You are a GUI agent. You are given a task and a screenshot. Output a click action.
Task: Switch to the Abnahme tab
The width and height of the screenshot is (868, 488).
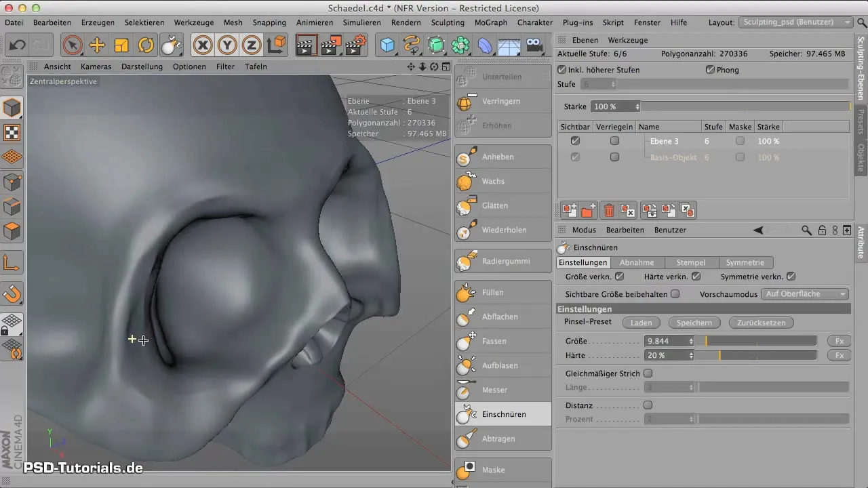coord(637,262)
